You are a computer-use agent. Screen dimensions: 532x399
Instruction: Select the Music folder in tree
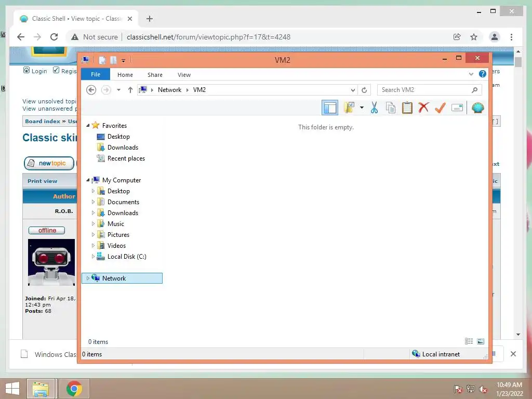[116, 223]
